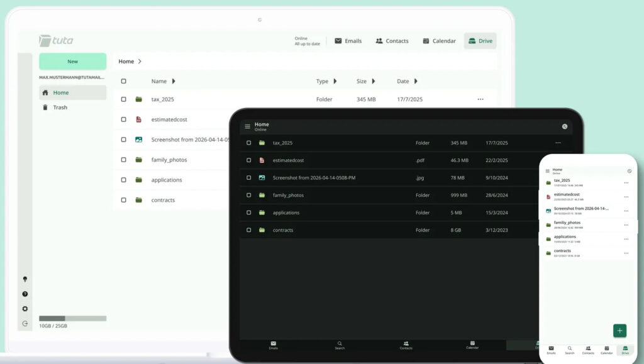Tap the green plus button on the phone

pos(619,331)
